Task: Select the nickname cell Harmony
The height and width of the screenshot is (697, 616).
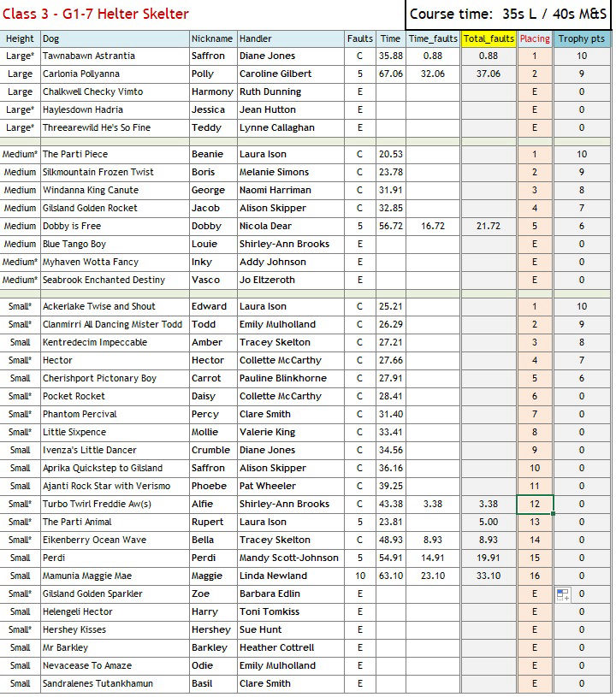Action: pyautogui.click(x=213, y=92)
